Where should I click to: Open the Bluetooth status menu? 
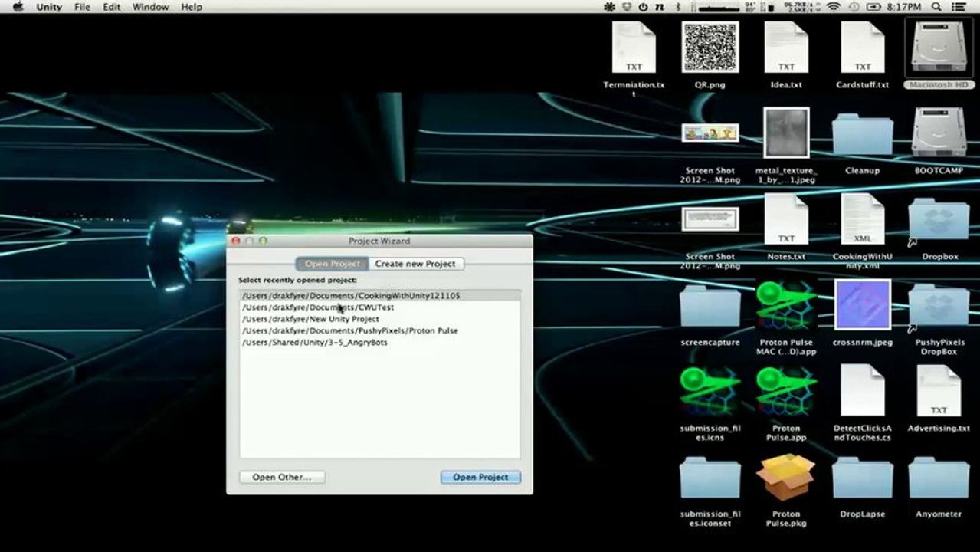tap(678, 7)
